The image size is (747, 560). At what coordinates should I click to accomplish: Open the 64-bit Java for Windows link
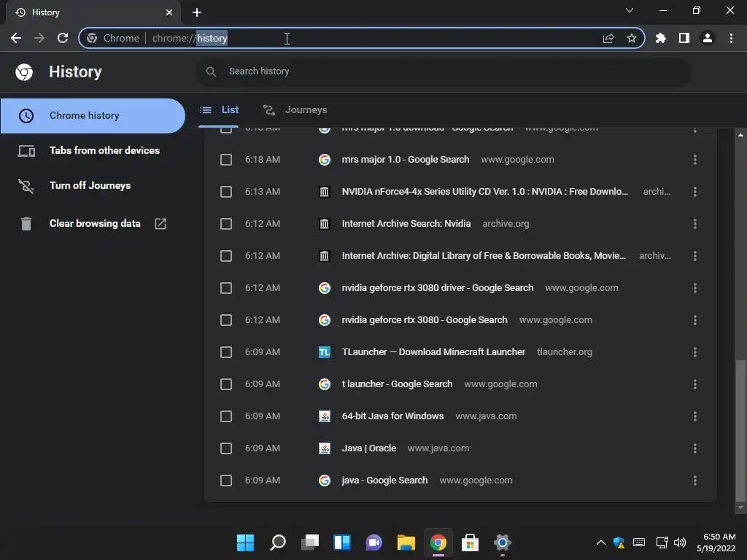click(392, 416)
